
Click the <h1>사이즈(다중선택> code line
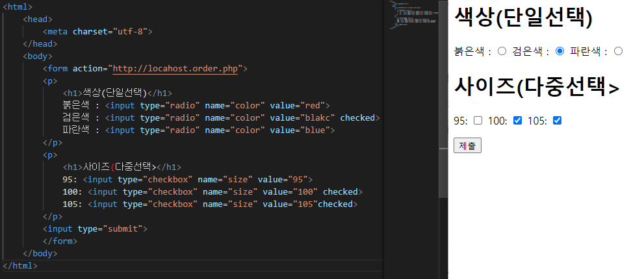pyautogui.click(x=122, y=167)
